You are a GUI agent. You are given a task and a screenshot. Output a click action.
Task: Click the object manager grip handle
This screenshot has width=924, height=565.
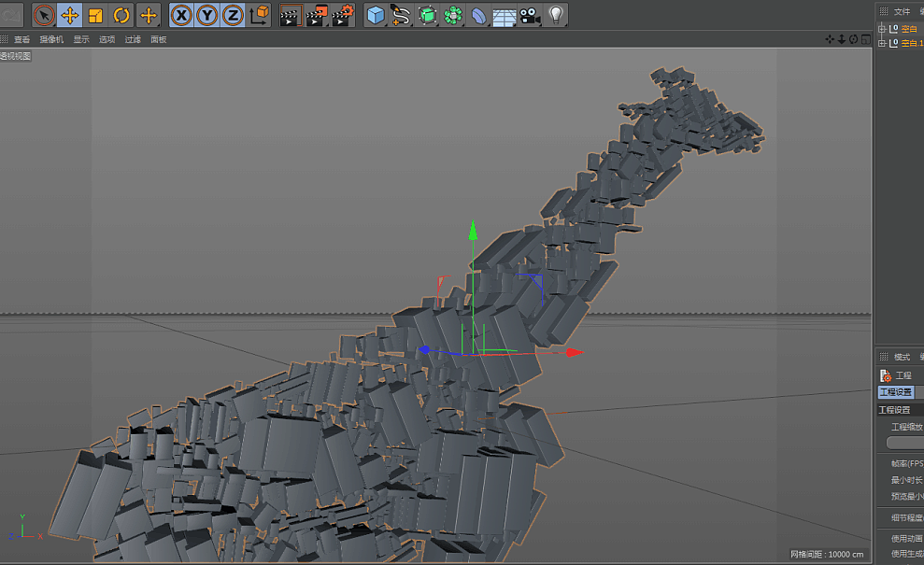pos(883,11)
